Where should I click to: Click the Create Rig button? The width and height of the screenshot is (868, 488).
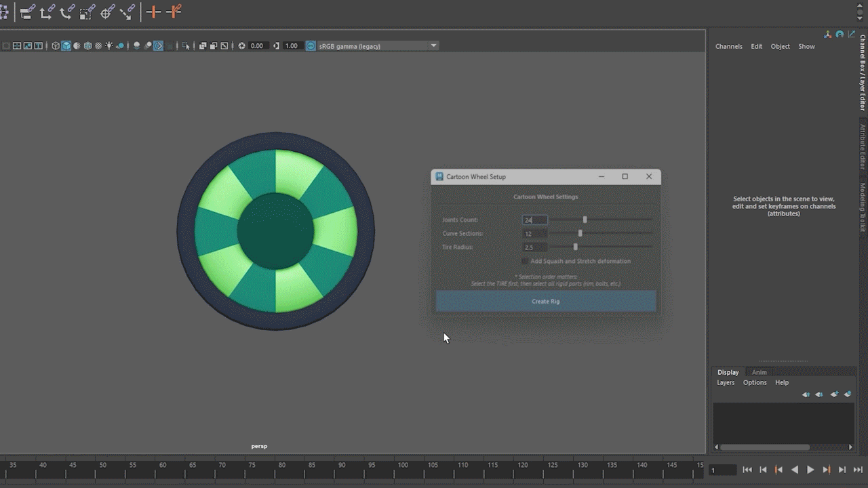click(x=546, y=301)
